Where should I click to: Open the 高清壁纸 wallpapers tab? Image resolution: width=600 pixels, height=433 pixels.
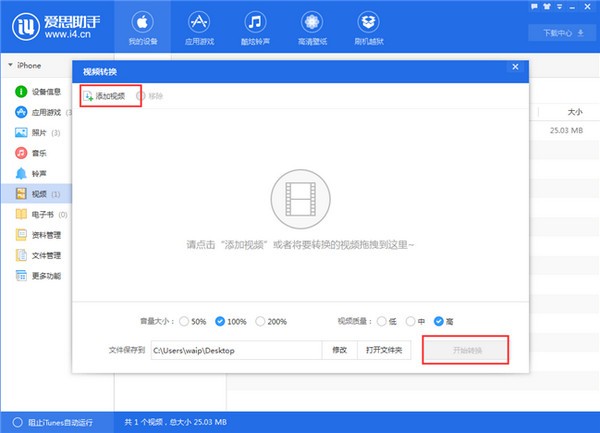312,27
